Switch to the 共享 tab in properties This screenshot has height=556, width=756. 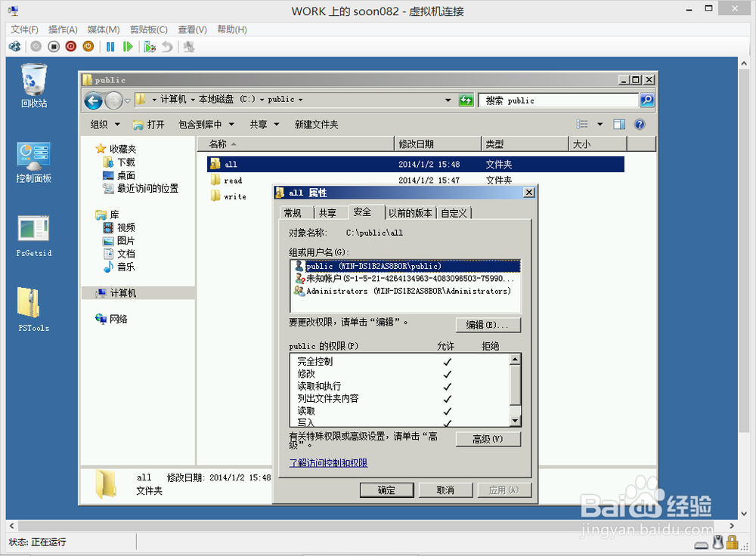[331, 213]
